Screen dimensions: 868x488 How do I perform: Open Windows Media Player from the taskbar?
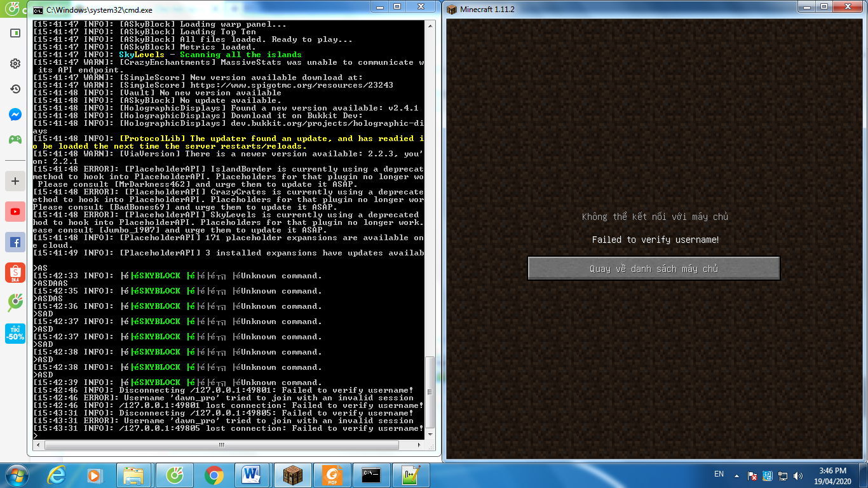pos(94,475)
